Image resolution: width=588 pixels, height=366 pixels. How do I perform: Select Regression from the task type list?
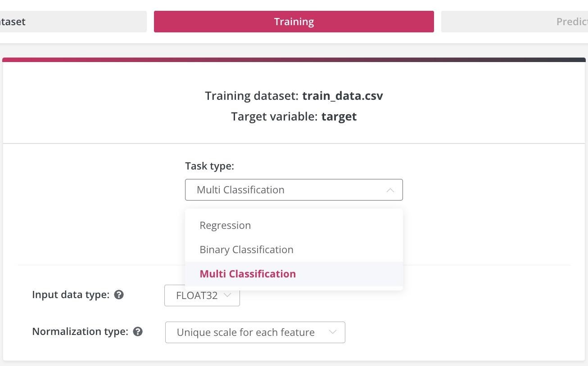tap(225, 225)
